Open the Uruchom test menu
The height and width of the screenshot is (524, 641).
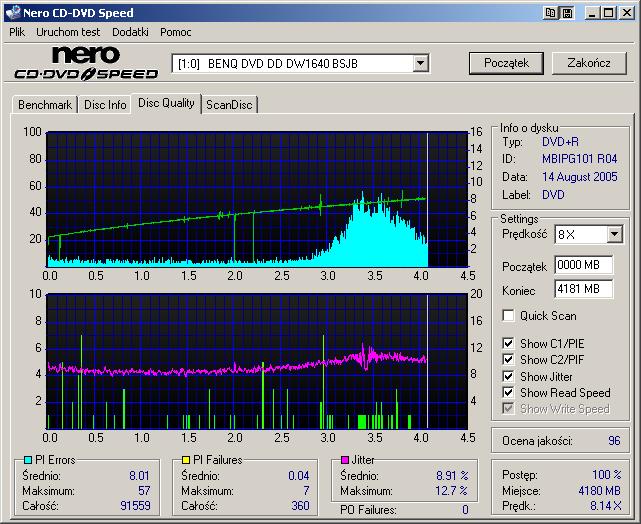(x=68, y=32)
